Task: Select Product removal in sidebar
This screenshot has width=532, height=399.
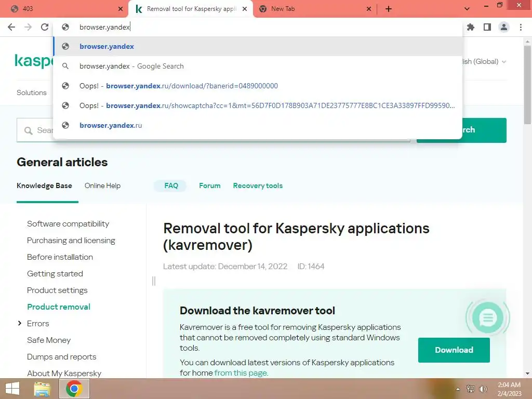Action: pyautogui.click(x=59, y=307)
